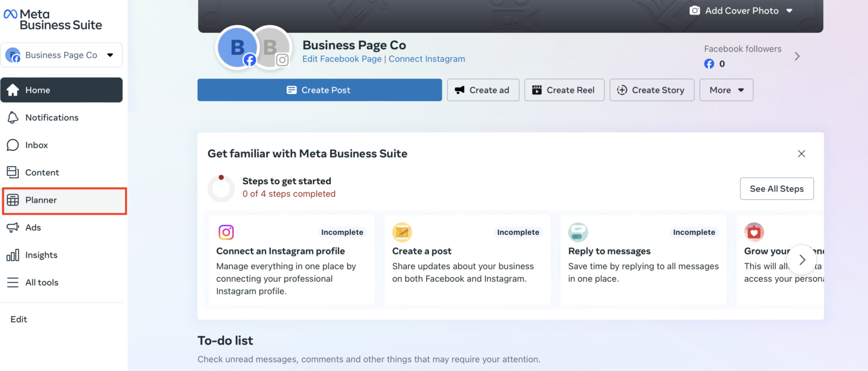Screen dimensions: 868x371
Task: Open the Reply to messages step card
Action: (x=643, y=260)
